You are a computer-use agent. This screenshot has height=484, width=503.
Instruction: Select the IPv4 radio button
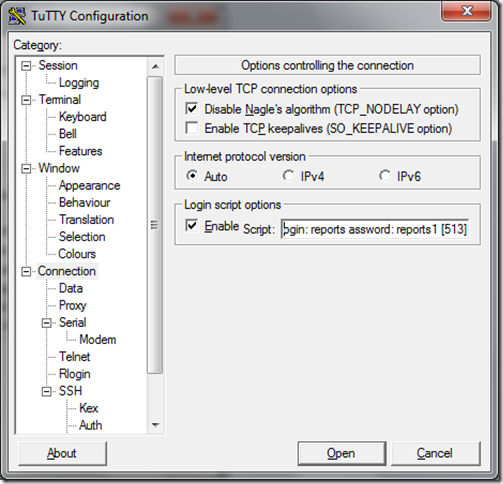coord(288,176)
